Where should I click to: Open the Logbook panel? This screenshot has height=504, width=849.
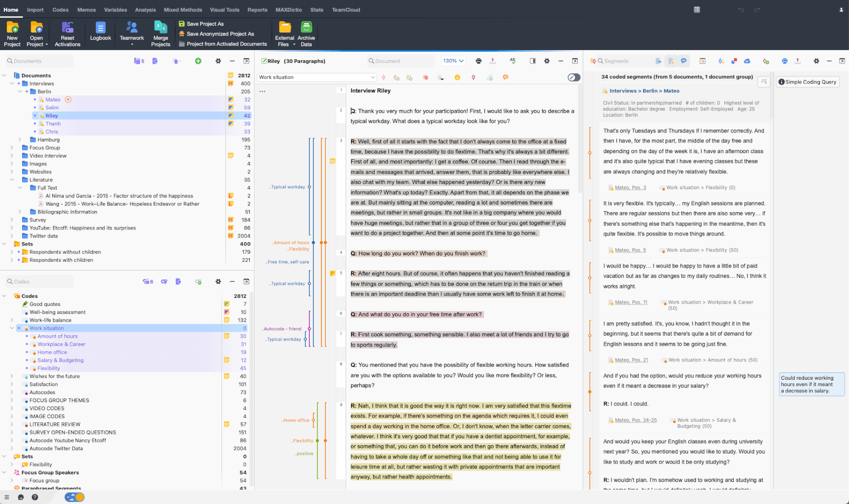coord(100,34)
